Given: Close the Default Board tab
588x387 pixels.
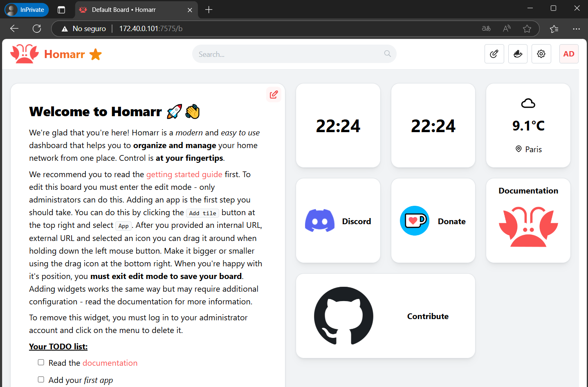Looking at the screenshot, I should [190, 10].
